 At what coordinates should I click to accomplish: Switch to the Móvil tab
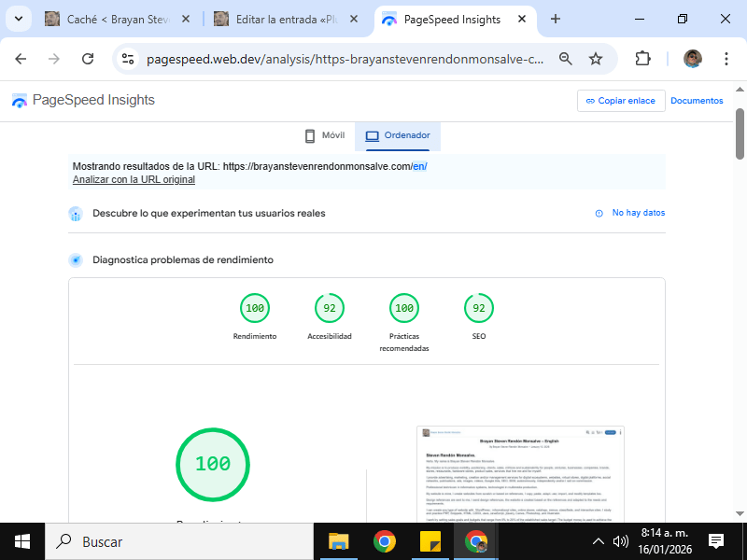(x=324, y=135)
